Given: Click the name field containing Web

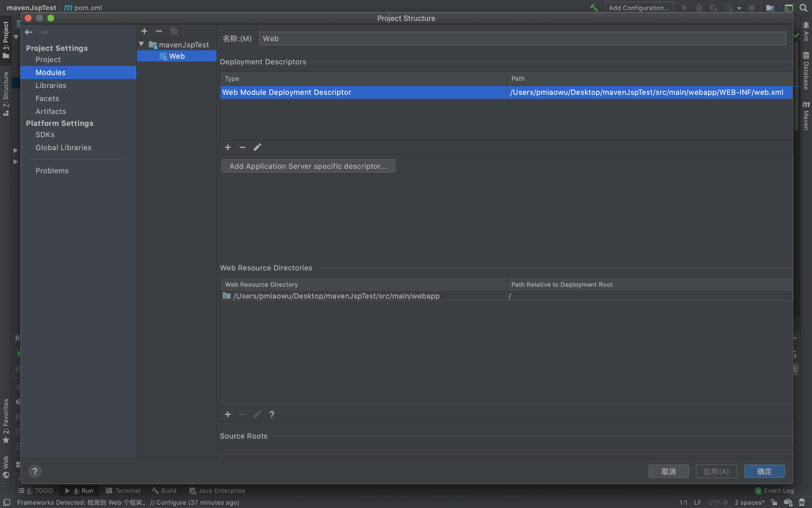Looking at the screenshot, I should click(x=522, y=39).
